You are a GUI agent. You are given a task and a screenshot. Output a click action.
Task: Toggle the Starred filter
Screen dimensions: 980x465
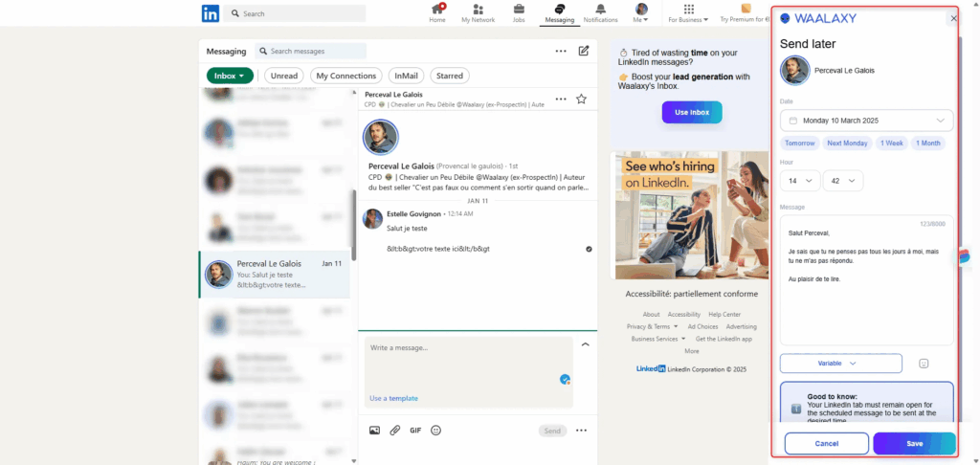coord(450,76)
